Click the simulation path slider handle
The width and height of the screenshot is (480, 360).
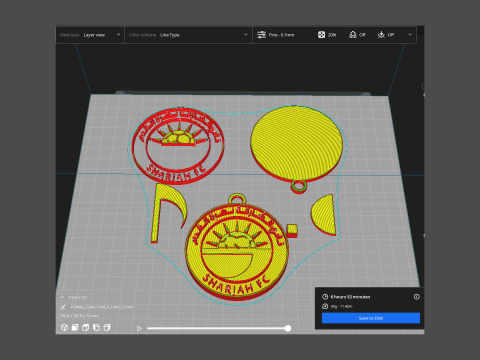[x=288, y=328]
